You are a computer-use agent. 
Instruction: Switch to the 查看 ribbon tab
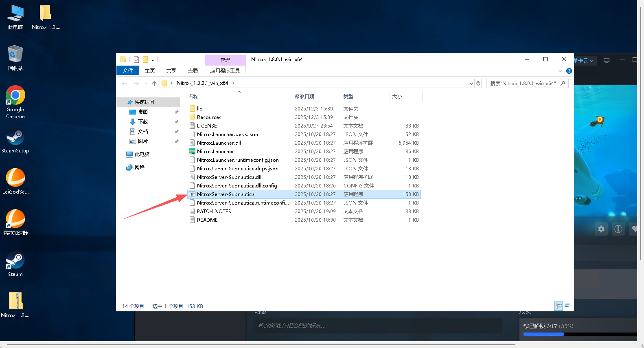(x=193, y=70)
